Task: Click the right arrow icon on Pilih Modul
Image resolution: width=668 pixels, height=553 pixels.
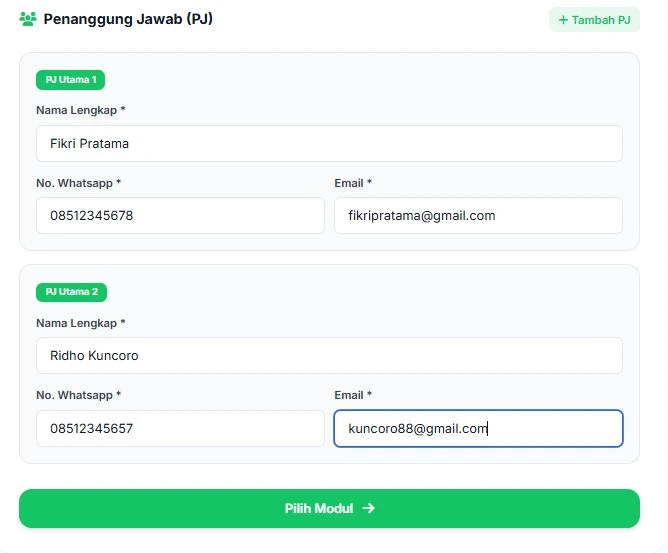Action: [369, 508]
